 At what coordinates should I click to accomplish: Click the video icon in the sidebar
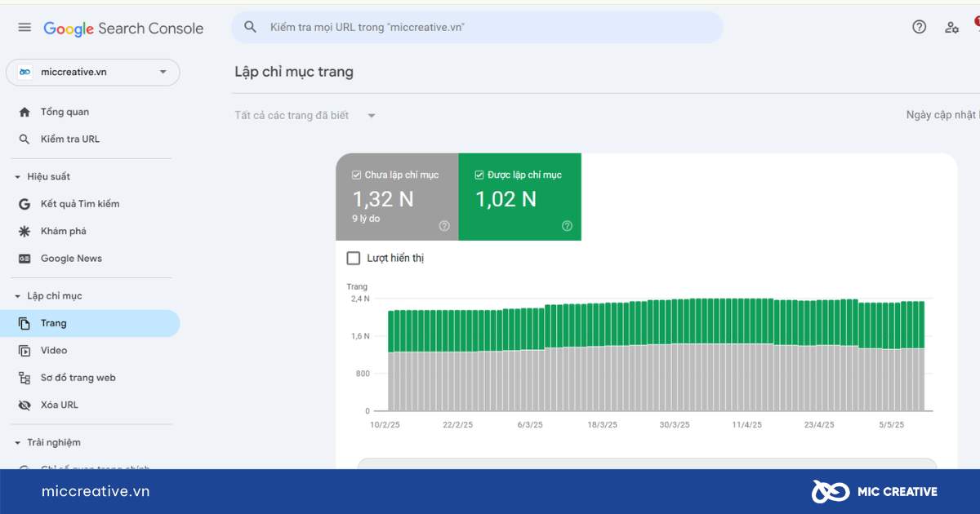[x=24, y=351]
